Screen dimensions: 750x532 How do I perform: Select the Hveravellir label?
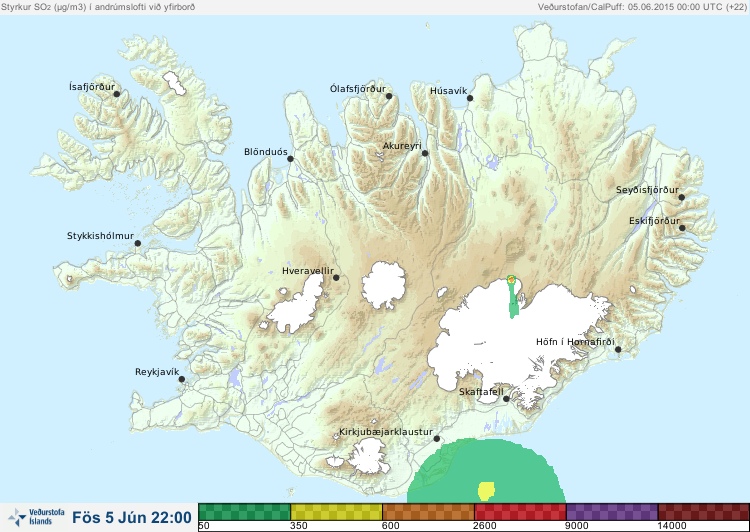308,271
